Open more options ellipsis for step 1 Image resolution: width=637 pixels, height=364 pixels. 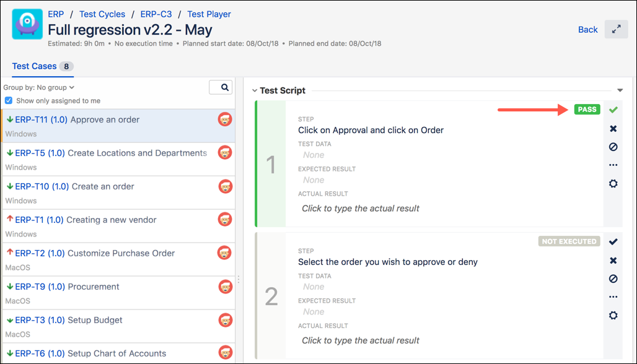613,165
